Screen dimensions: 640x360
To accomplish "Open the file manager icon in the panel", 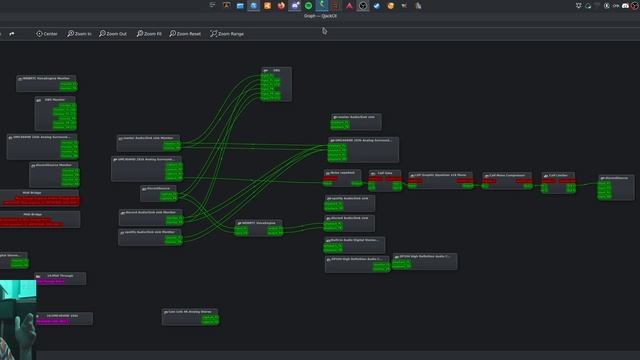I will tap(240, 6).
